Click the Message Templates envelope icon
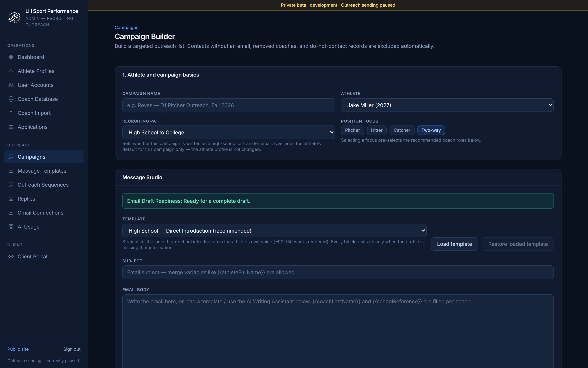Image resolution: width=588 pixels, height=368 pixels. [11, 171]
